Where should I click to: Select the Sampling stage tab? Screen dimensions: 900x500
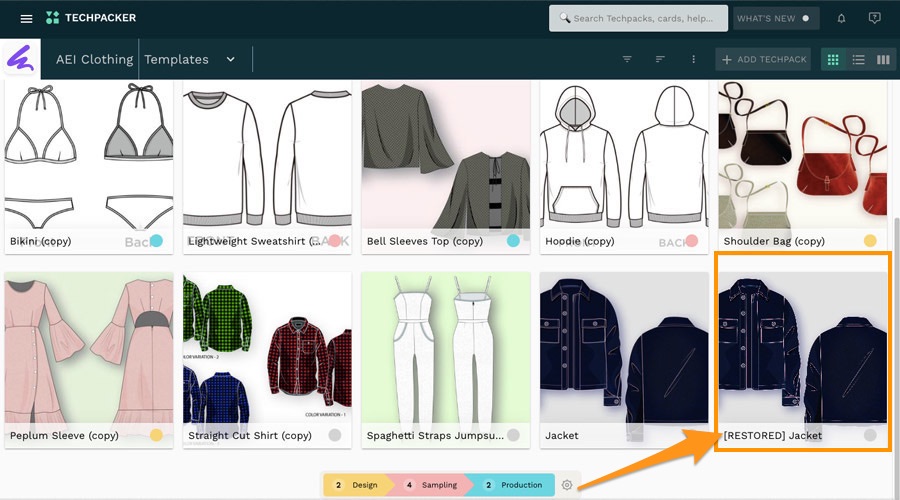click(430, 485)
